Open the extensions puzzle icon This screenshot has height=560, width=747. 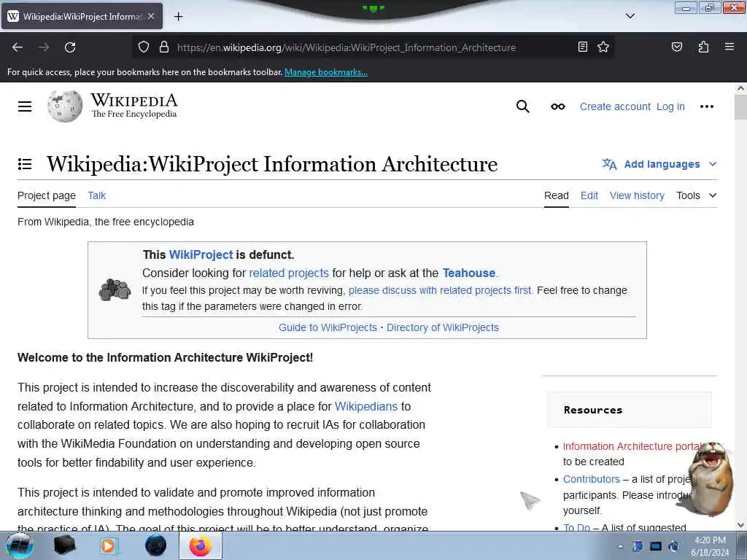703,47
